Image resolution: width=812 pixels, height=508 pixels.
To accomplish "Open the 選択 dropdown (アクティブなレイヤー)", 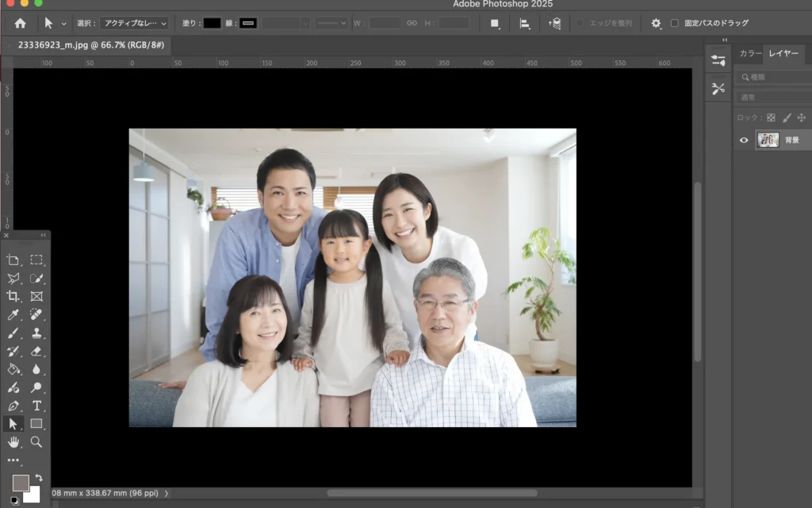I will pyautogui.click(x=134, y=23).
